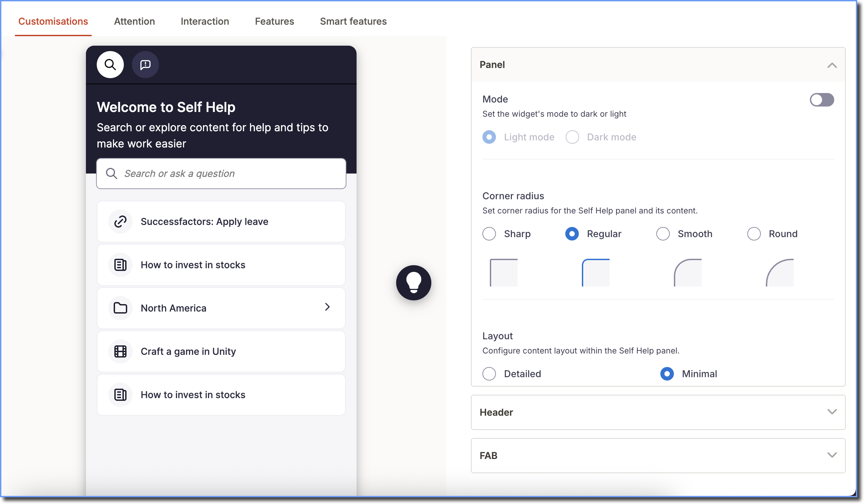Choose Regular corner radius
Screen dimensions: 864x504
tap(572, 234)
